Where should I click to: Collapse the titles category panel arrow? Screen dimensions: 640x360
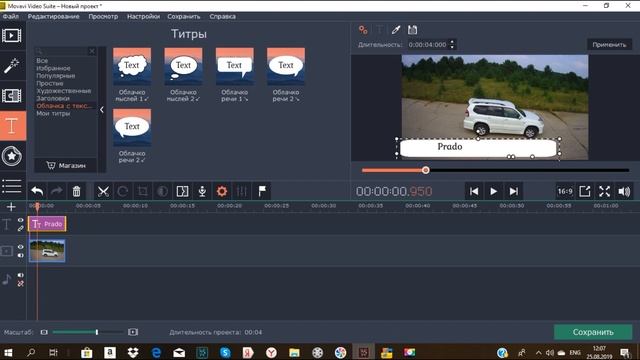coord(102,109)
